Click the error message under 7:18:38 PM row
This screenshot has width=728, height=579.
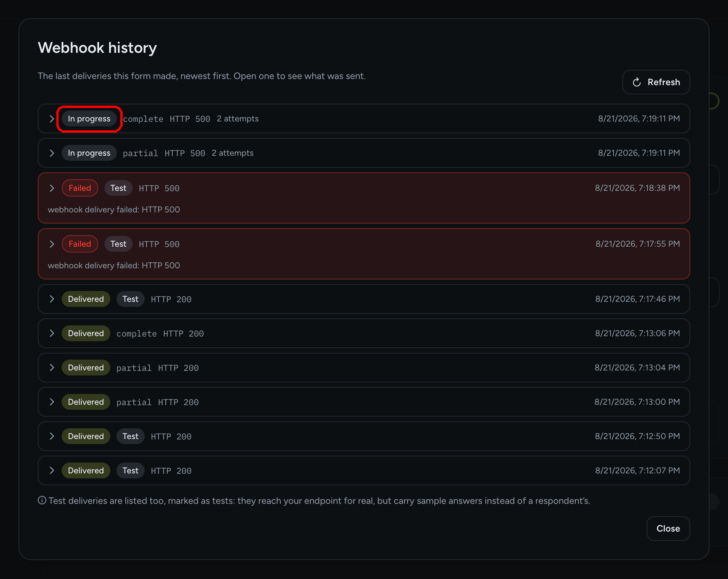pyautogui.click(x=114, y=210)
